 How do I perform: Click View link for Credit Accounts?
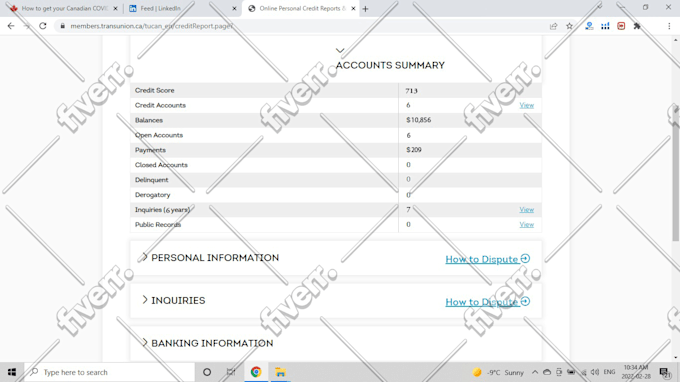coord(526,105)
